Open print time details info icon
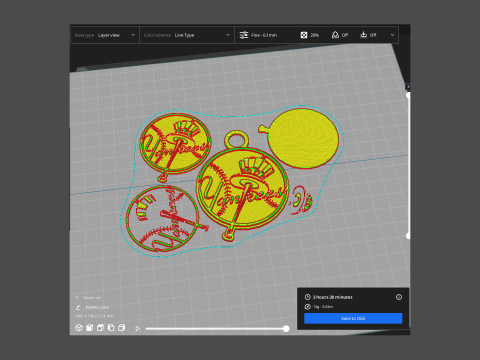 click(399, 297)
